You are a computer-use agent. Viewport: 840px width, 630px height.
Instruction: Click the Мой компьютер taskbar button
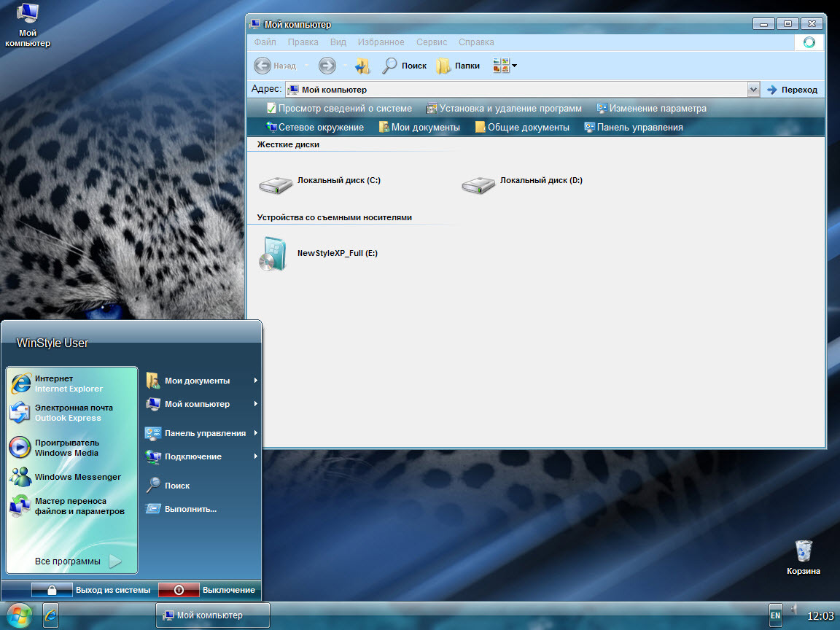click(213, 615)
